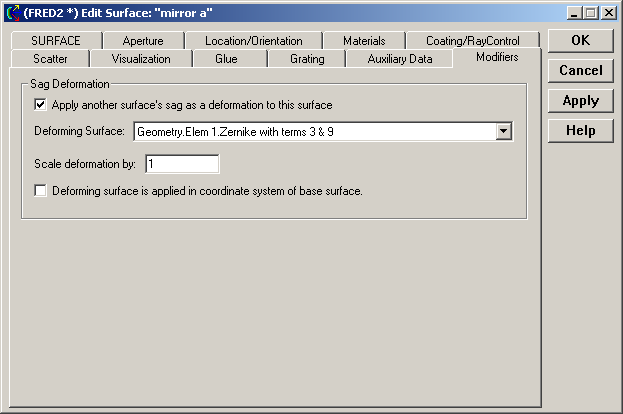The width and height of the screenshot is (623, 414).
Task: Click the FRED application icon in title bar
Action: point(13,13)
